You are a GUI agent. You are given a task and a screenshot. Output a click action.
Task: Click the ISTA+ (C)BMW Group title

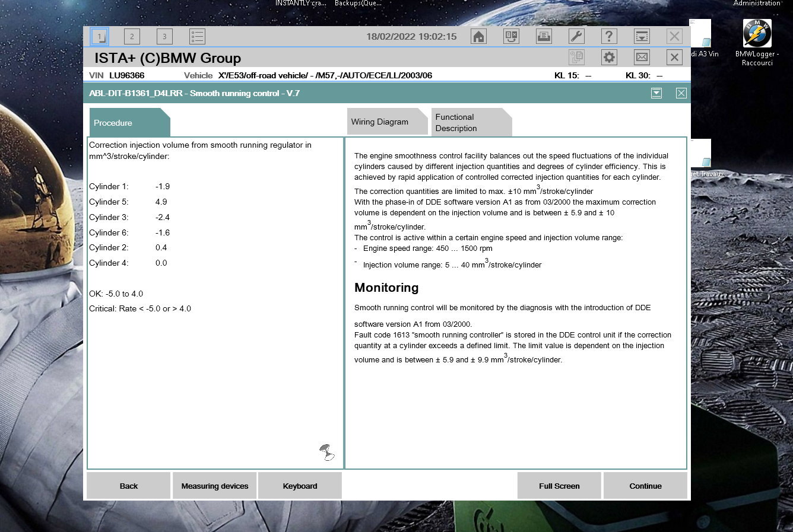tap(167, 58)
